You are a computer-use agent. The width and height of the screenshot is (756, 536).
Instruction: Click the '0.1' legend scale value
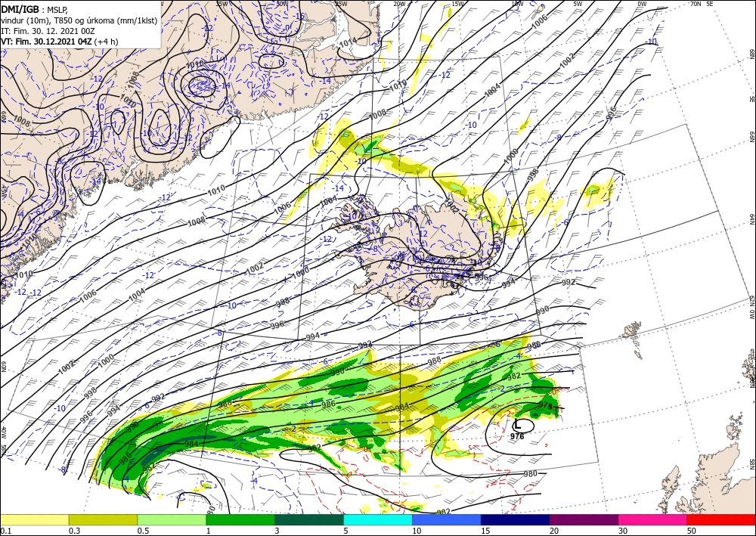coord(5,531)
